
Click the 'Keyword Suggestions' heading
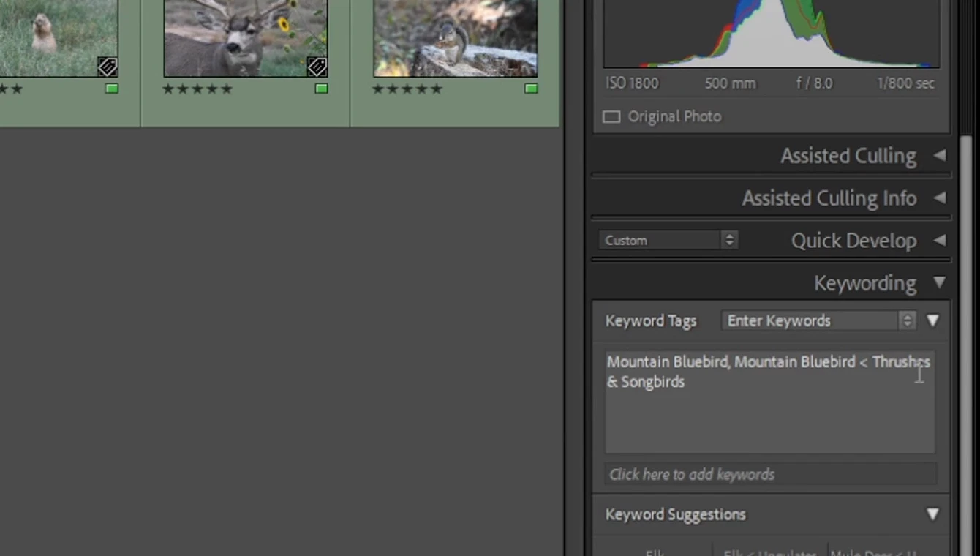tap(676, 514)
